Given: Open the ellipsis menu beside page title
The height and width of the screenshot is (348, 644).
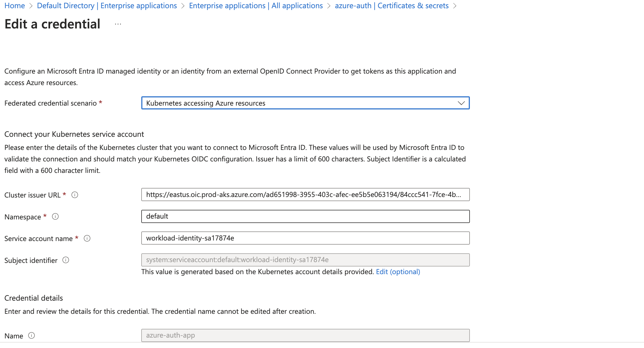Looking at the screenshot, I should (x=118, y=24).
